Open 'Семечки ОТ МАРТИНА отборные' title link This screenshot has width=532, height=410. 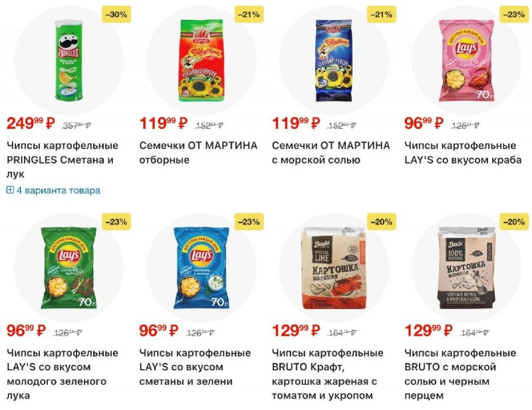point(198,152)
